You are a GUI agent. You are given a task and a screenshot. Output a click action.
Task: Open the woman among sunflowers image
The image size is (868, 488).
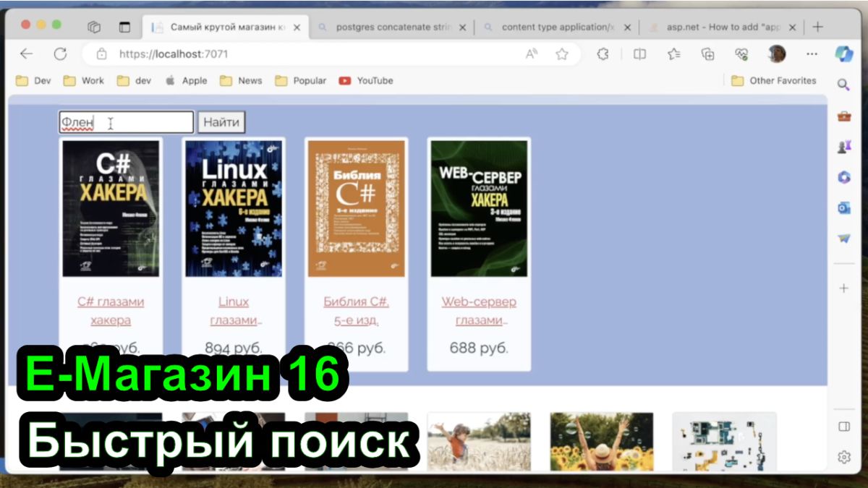(602, 441)
